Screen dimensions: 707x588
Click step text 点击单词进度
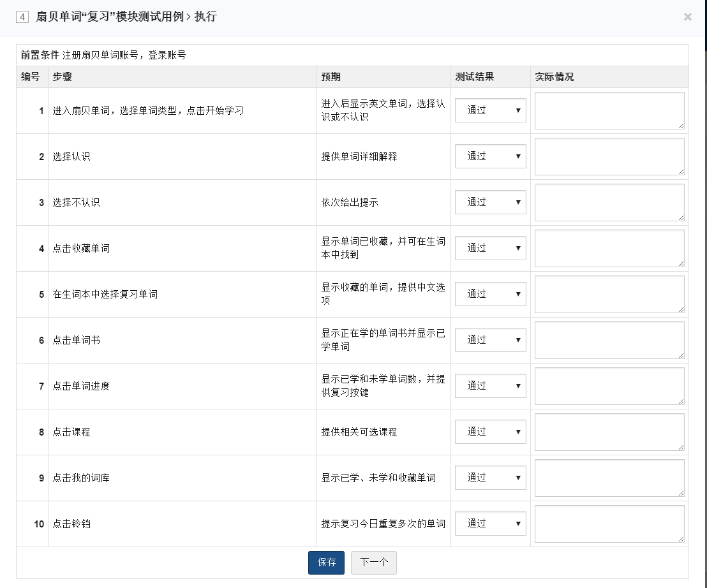(x=81, y=386)
